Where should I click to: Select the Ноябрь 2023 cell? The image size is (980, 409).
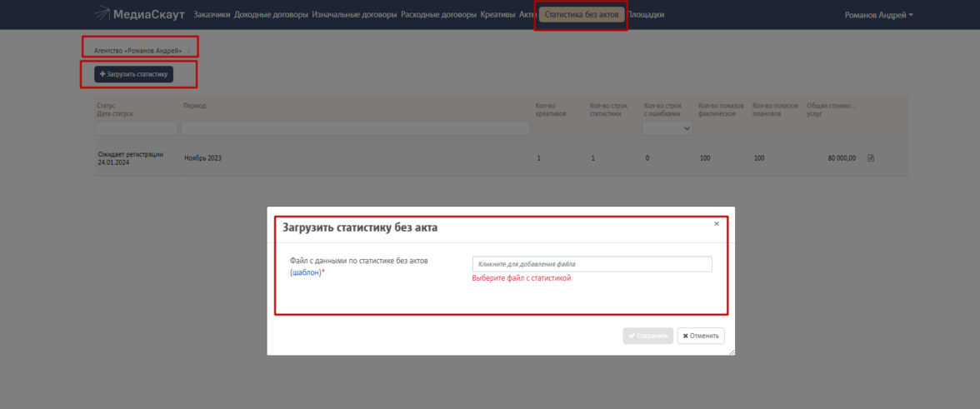point(202,158)
